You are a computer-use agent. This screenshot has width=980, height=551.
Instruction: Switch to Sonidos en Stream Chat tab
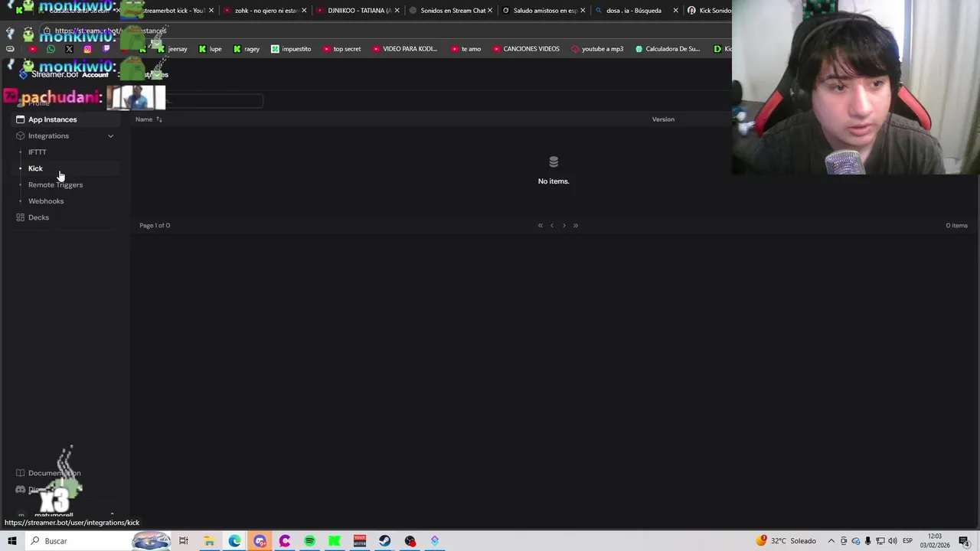[452, 11]
